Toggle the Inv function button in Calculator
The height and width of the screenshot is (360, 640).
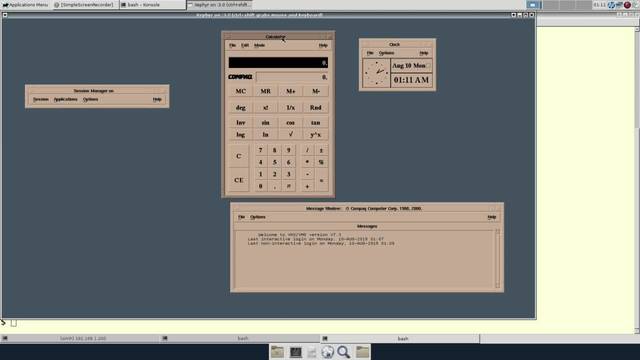point(240,122)
